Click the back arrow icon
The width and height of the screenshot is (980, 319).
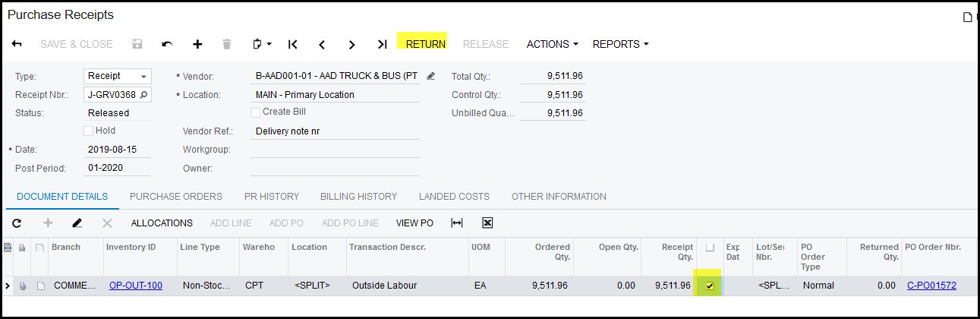[17, 44]
